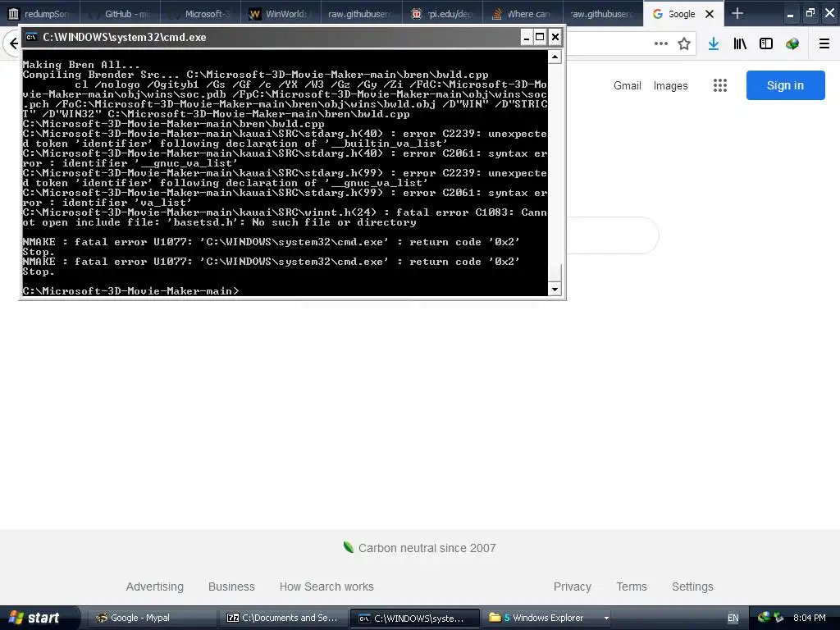Viewport: 840px width, 630px height.
Task: Click cmd window scrollbar down arrow
Action: pyautogui.click(x=555, y=290)
